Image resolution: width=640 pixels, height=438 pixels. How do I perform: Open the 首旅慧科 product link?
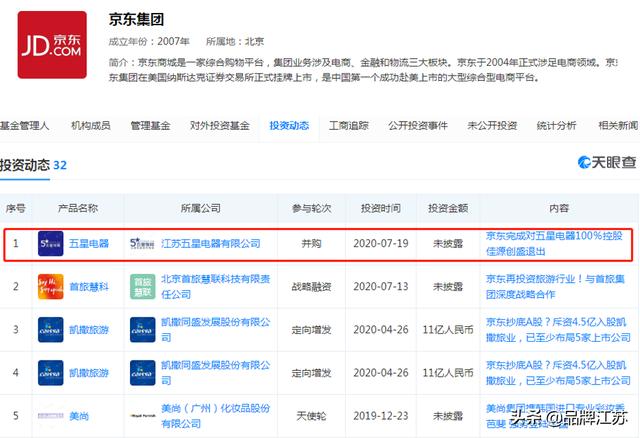[89, 287]
